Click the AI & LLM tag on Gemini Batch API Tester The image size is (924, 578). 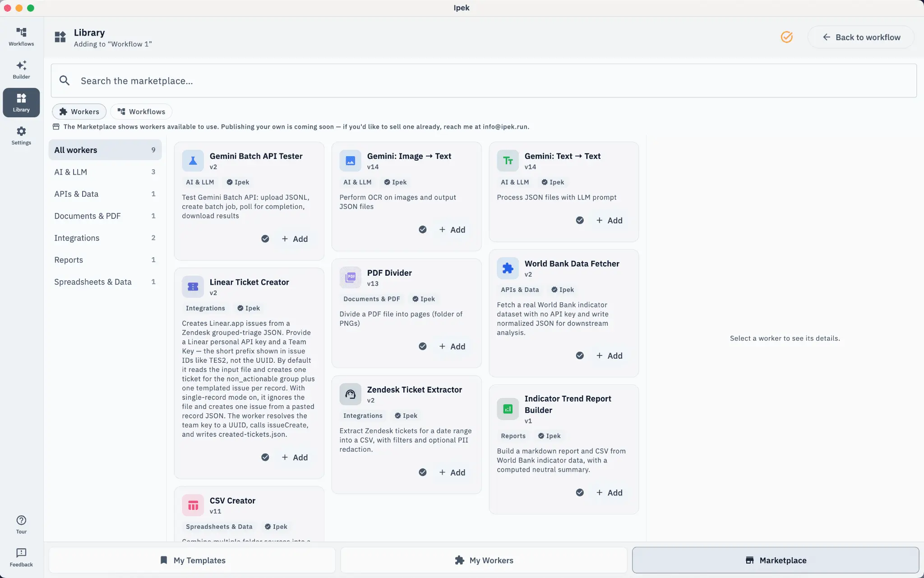click(x=200, y=182)
